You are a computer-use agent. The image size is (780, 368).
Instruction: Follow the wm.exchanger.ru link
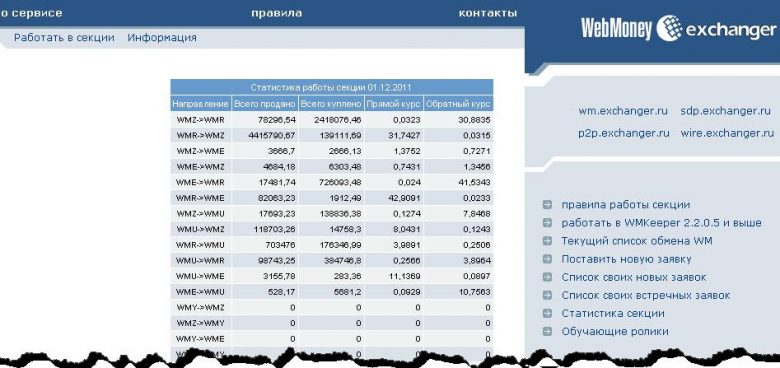coord(623,111)
